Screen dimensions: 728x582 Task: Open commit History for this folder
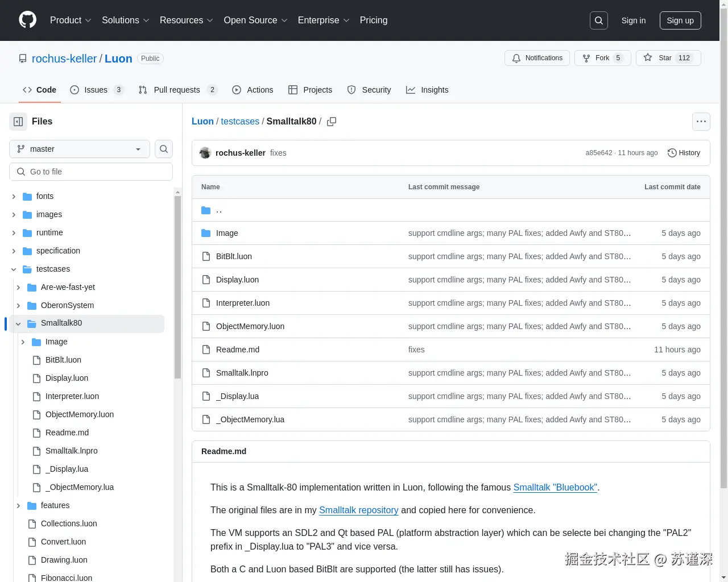pyautogui.click(x=683, y=152)
